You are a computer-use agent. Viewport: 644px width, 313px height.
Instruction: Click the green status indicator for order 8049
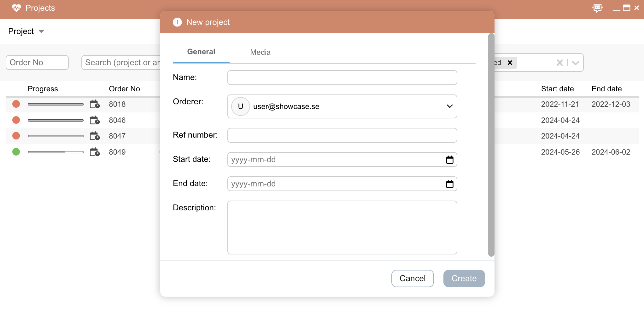coord(16,152)
